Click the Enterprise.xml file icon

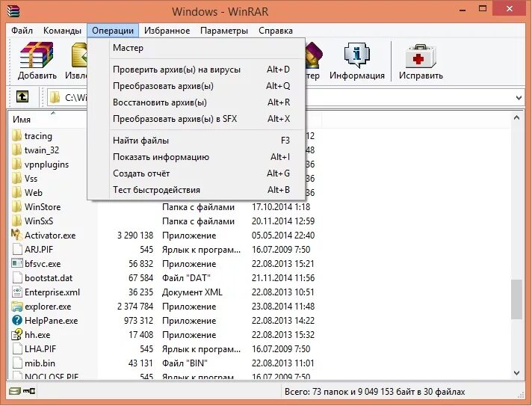pyautogui.click(x=17, y=292)
